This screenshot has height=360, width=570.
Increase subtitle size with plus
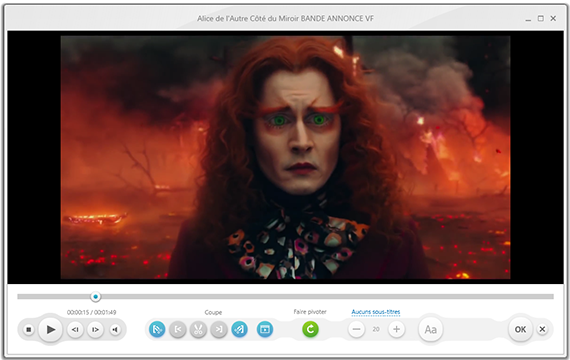coord(396,329)
